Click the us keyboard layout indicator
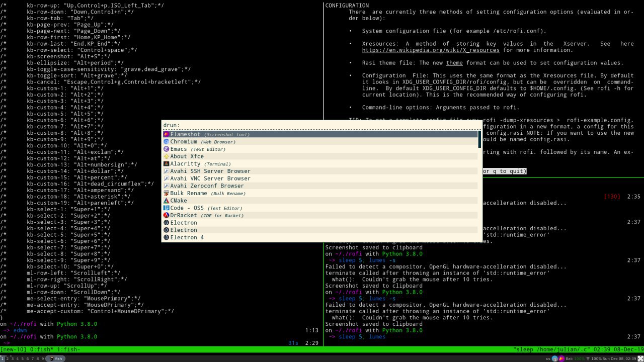Screen dimensions: 644x362 (x=548, y=359)
